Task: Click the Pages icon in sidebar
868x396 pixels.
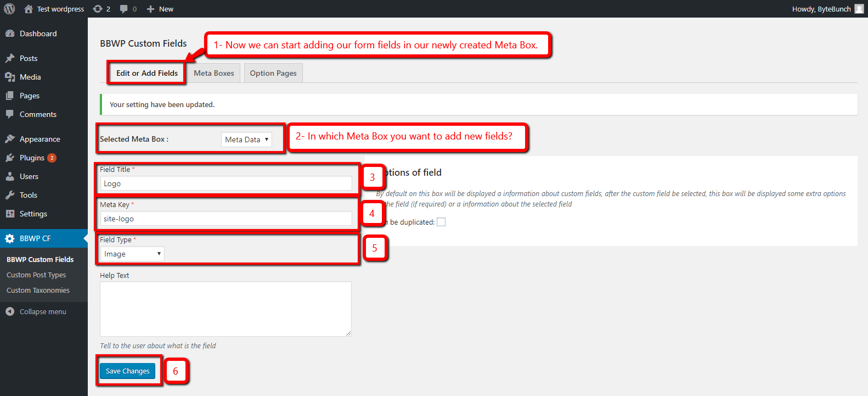Action: (x=10, y=96)
